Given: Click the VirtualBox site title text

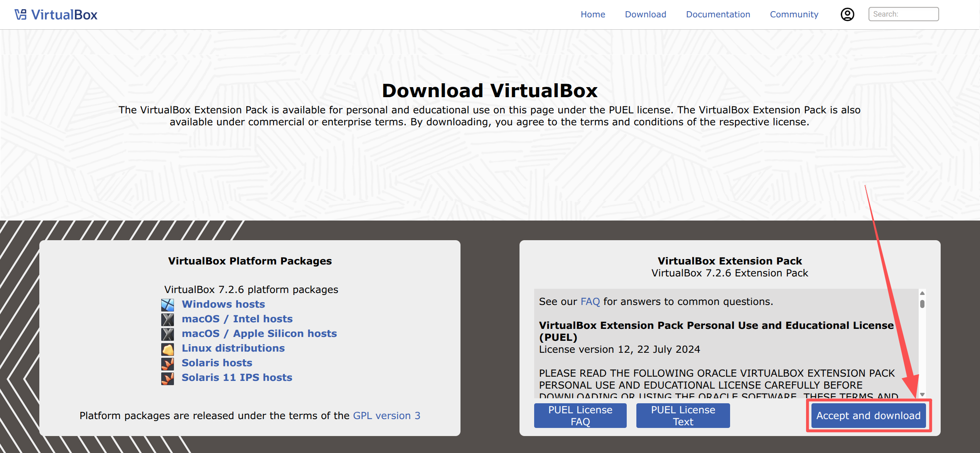Looking at the screenshot, I should point(64,15).
